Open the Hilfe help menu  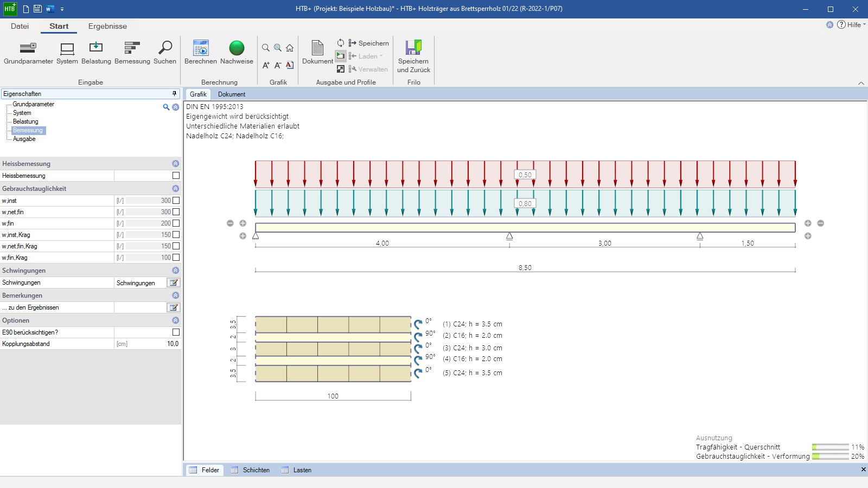[x=852, y=25]
